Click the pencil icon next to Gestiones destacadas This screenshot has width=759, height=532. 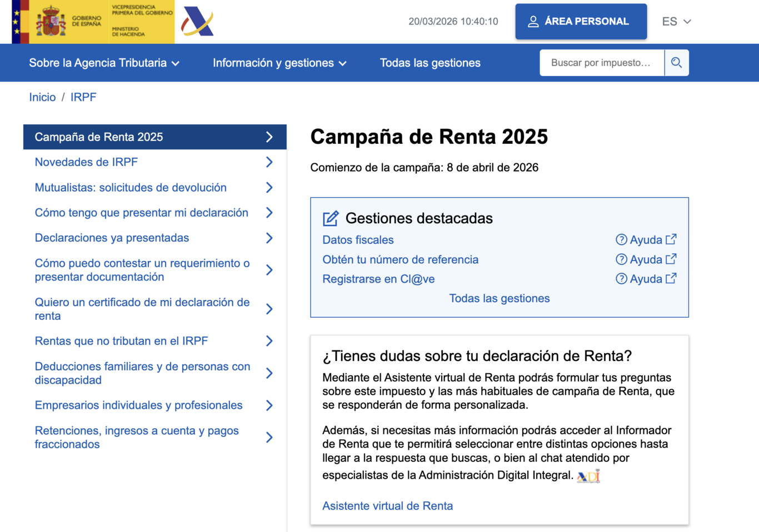point(331,218)
